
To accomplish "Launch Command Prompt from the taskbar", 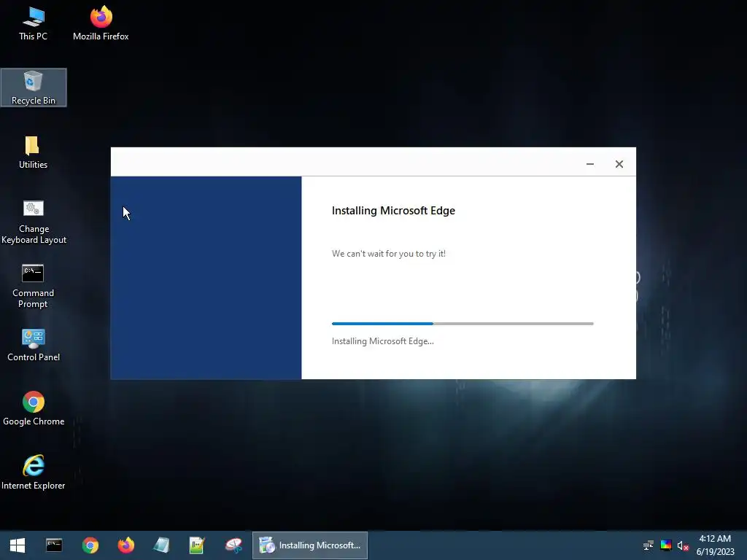I will (54, 545).
